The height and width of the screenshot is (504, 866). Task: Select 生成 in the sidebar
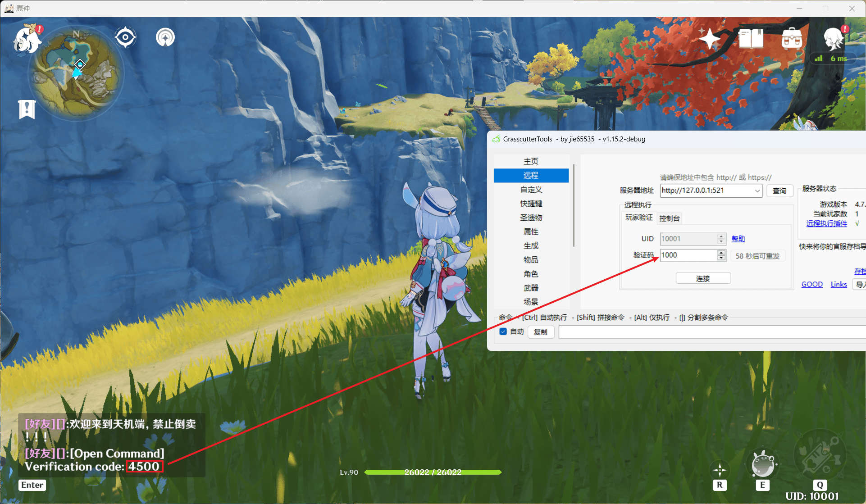[531, 245]
